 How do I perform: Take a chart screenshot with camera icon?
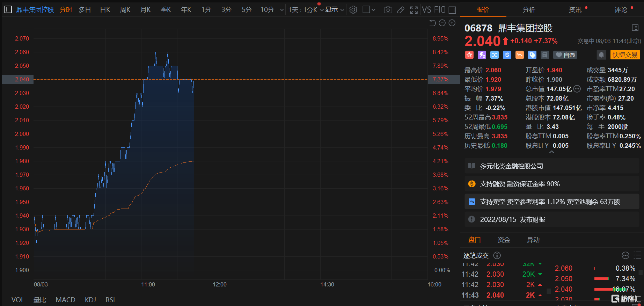coord(388,10)
